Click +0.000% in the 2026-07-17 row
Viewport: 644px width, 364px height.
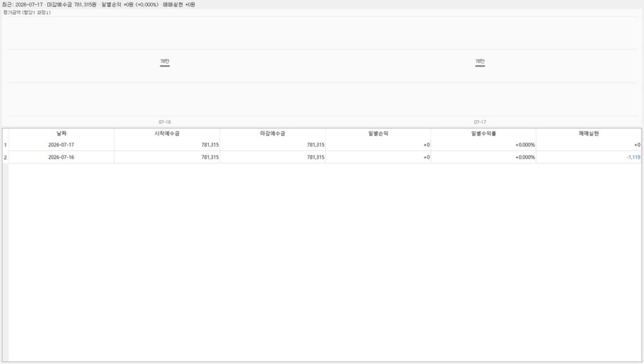click(x=484, y=145)
